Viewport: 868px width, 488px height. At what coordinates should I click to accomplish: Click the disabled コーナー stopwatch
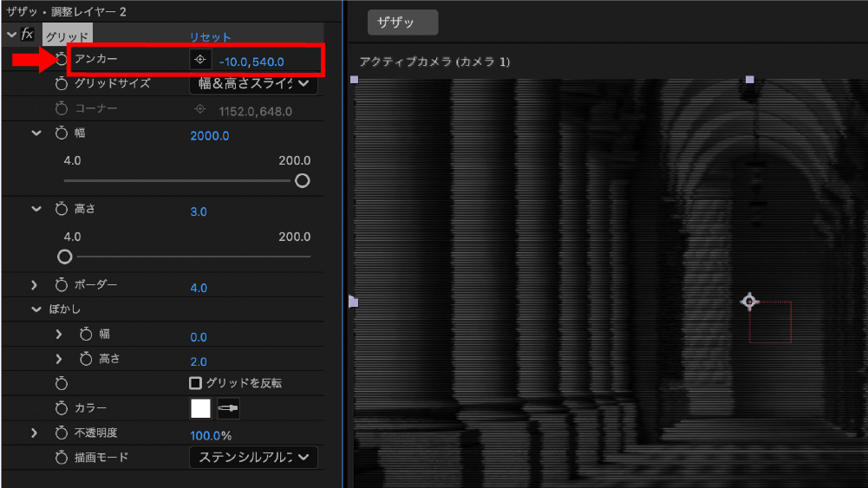click(x=61, y=108)
